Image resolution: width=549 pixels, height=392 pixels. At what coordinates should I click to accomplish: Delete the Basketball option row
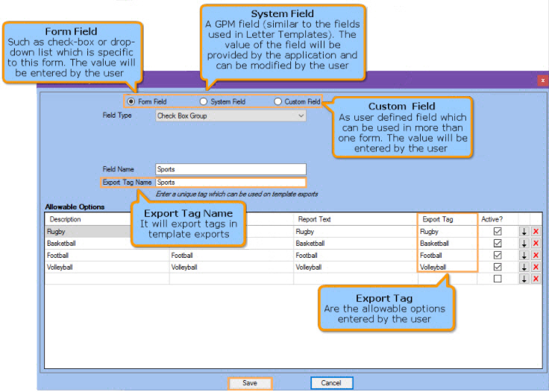pos(536,244)
